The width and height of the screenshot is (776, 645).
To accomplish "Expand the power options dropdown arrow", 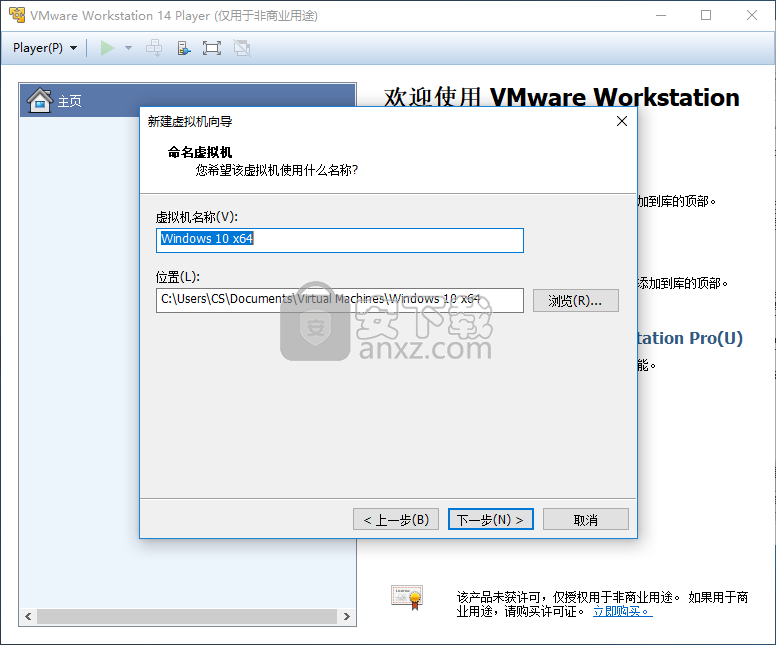I will pyautogui.click(x=128, y=48).
